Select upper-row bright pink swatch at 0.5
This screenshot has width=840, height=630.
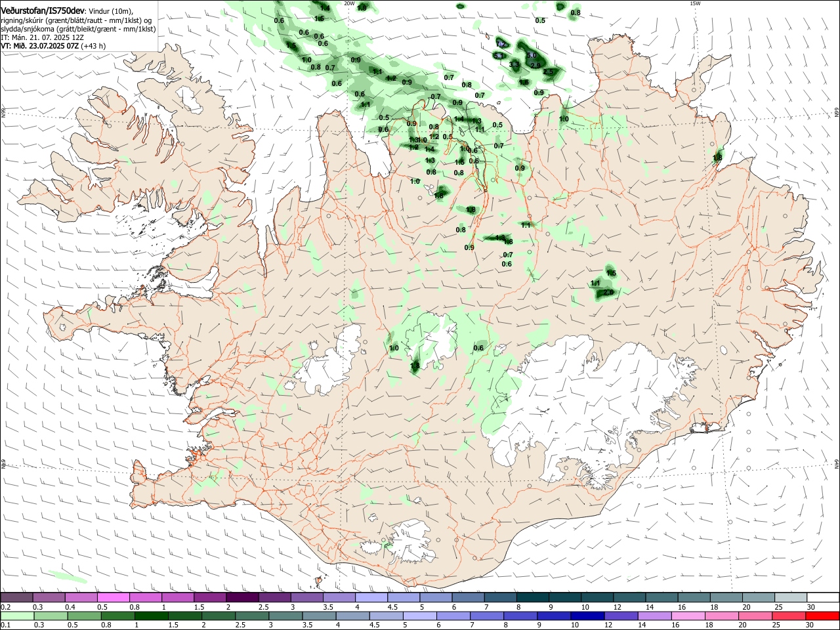pos(114,598)
